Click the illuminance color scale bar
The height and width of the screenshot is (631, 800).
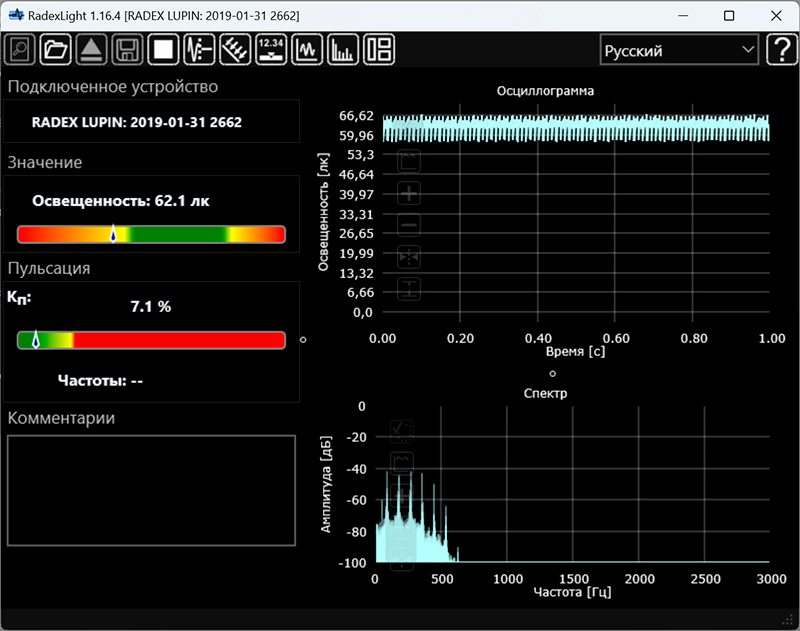tap(151, 234)
